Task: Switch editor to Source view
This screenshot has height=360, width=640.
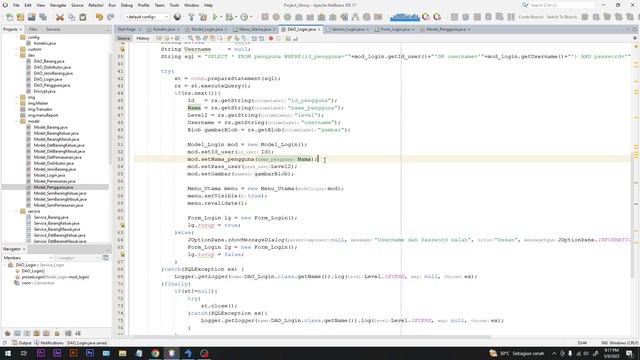Action: tap(123, 38)
